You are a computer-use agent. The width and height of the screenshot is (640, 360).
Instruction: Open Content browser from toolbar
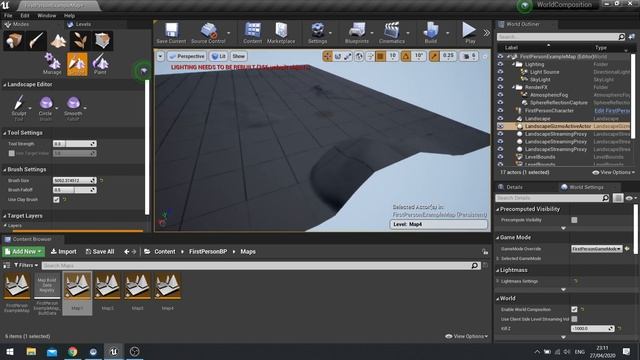[x=253, y=33]
